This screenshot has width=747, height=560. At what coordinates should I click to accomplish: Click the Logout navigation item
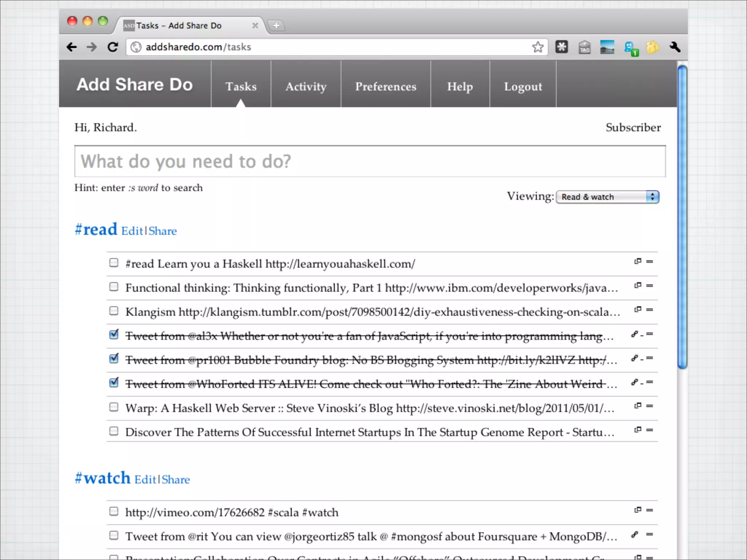[523, 86]
